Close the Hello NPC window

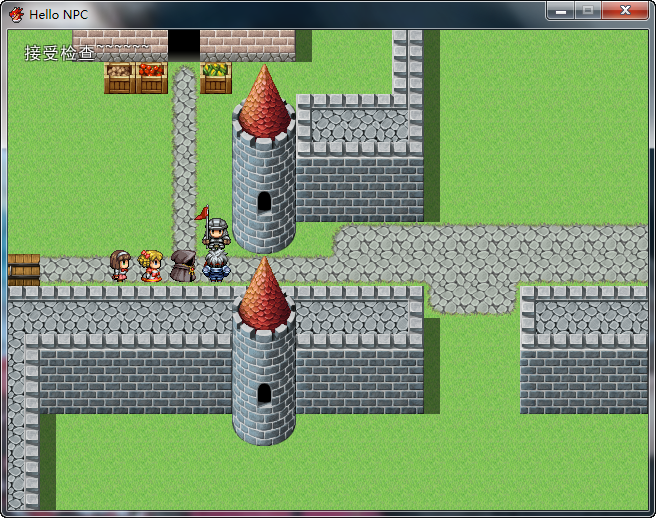coord(625,10)
